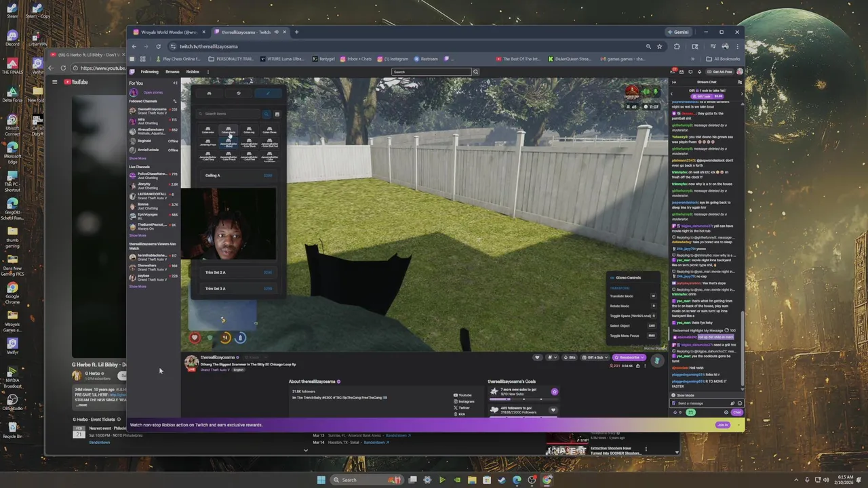868x488 pixels.
Task: Click the Gift 1 sub button in chat
Action: click(x=707, y=96)
